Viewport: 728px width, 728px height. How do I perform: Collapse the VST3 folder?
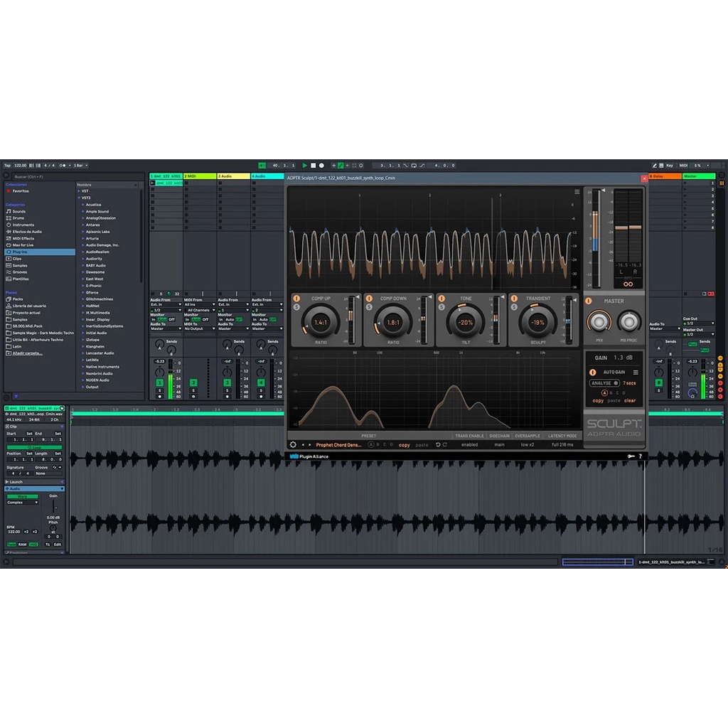coord(78,198)
